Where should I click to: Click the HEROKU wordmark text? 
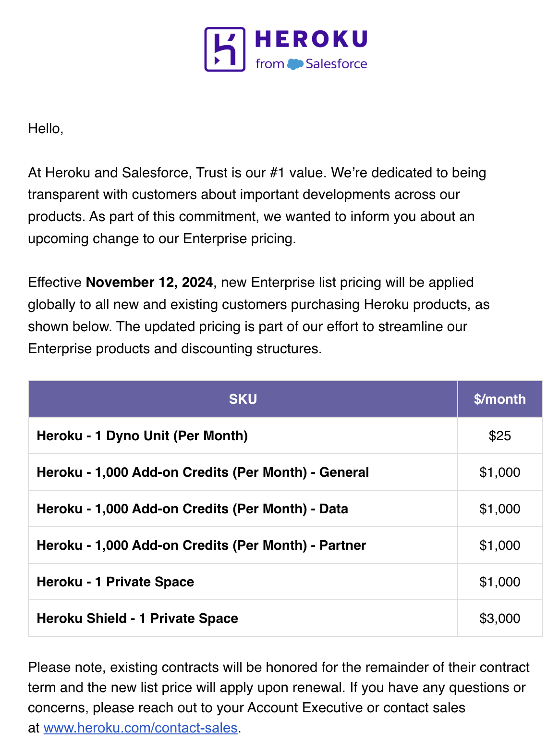tap(311, 39)
